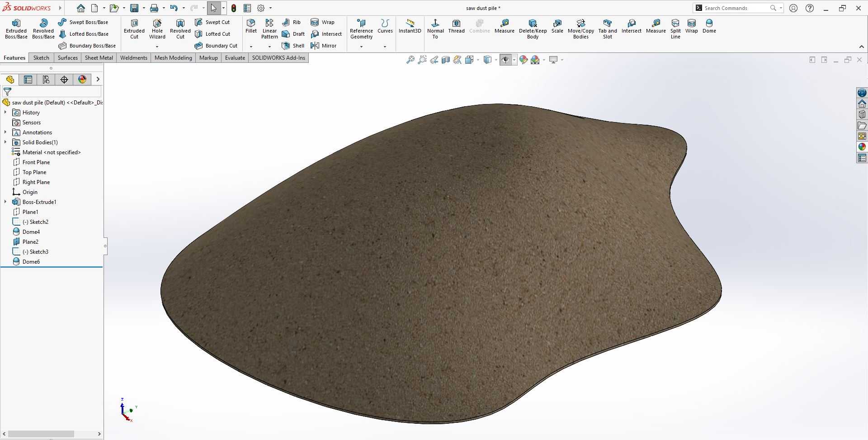
Task: Switch to the Surfaces tab
Action: [68, 58]
